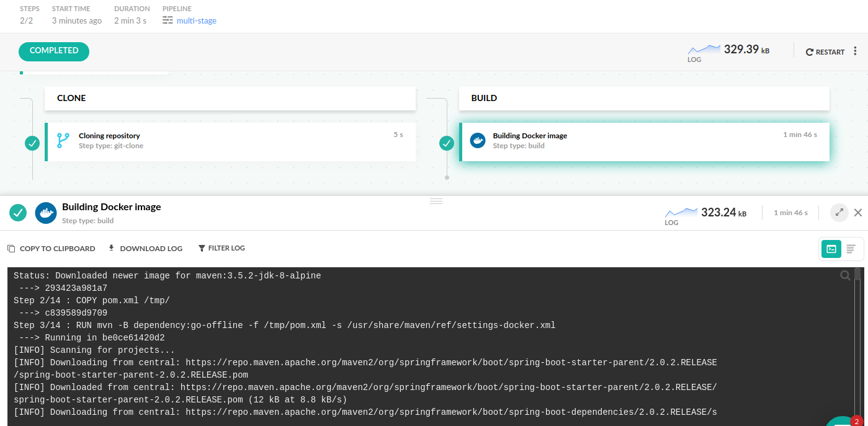This screenshot has height=426, width=868.
Task: Click the git branch icon on Cloning repository
Action: [63, 141]
